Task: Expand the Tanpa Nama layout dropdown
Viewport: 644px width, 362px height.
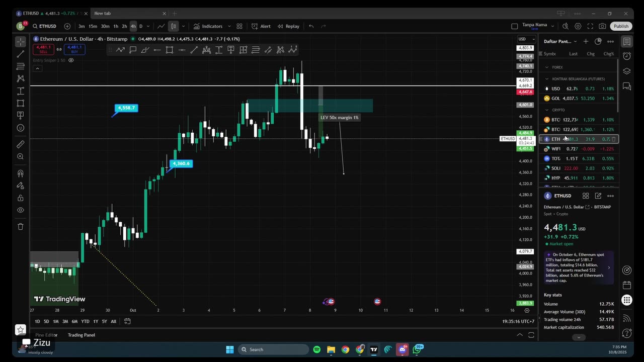Action: [x=552, y=26]
